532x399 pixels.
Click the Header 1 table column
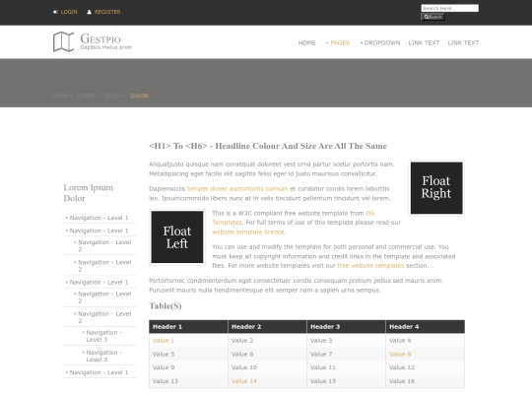188,327
